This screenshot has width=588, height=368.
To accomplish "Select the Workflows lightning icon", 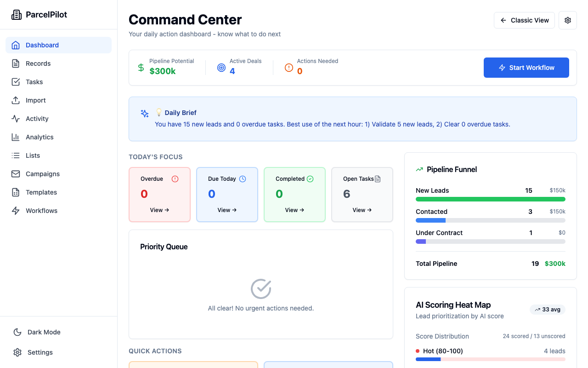I will click(x=17, y=211).
